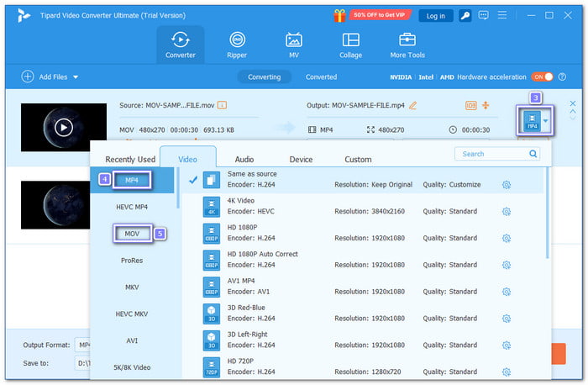Image resolution: width=588 pixels, height=385 pixels.
Task: Choose AV1 MP4 preset
Action: [x=363, y=287]
